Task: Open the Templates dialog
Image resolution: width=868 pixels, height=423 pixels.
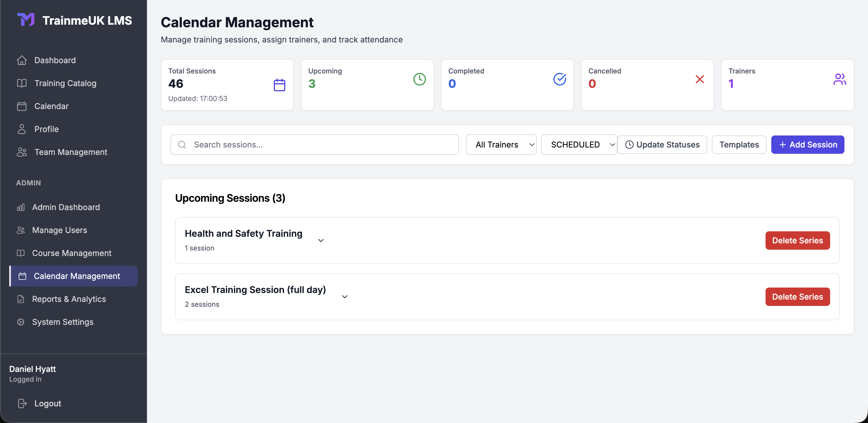Action: pos(739,144)
